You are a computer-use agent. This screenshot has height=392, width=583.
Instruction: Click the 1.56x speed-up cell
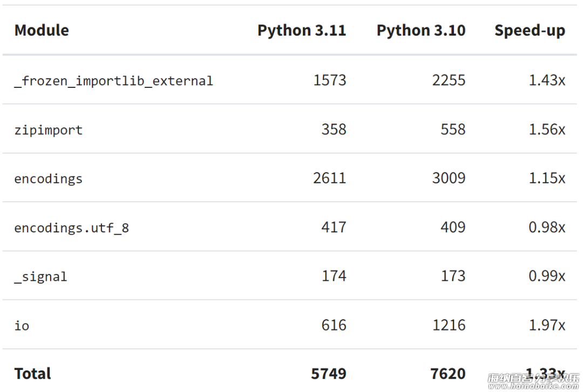[547, 129]
